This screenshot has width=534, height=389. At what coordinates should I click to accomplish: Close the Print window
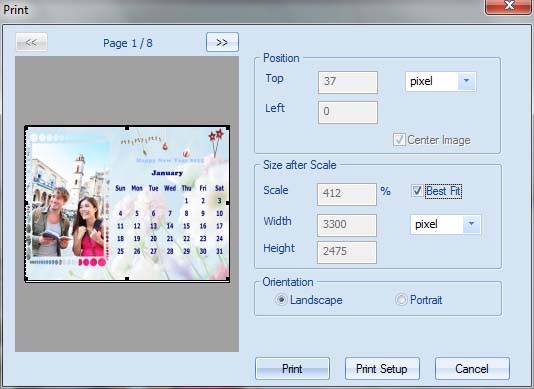pos(509,6)
